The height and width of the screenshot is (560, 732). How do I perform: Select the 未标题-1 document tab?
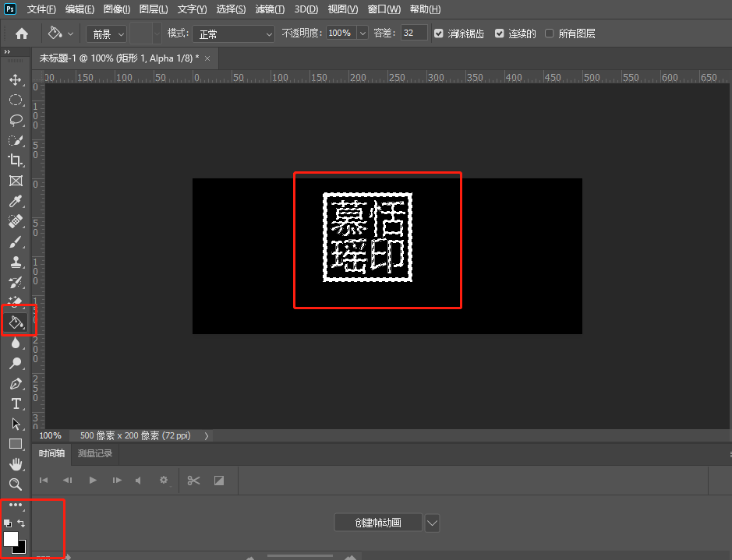[x=118, y=58]
